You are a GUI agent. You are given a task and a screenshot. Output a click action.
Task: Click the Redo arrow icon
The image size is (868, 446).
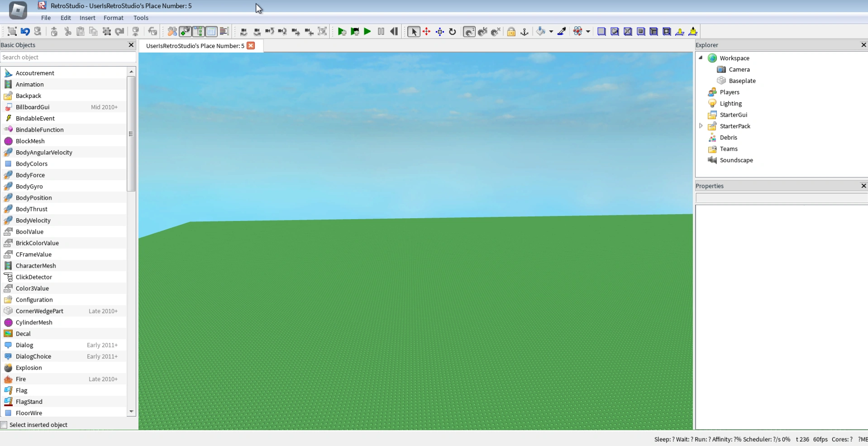119,31
